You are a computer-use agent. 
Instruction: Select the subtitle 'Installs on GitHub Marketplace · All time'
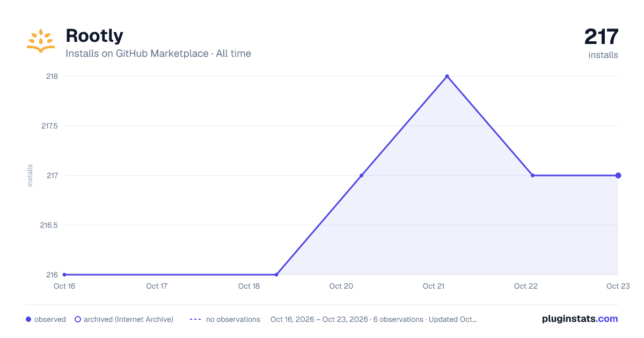(x=158, y=54)
